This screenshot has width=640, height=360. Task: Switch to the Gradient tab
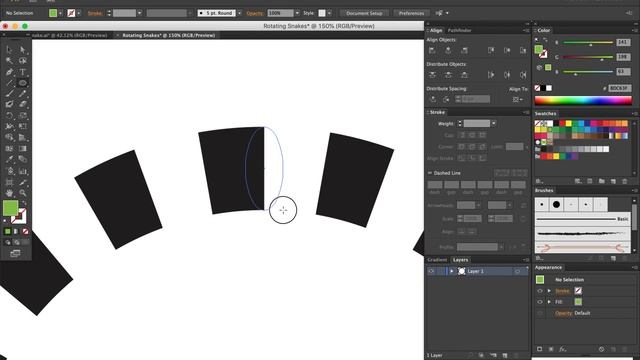coord(437,260)
